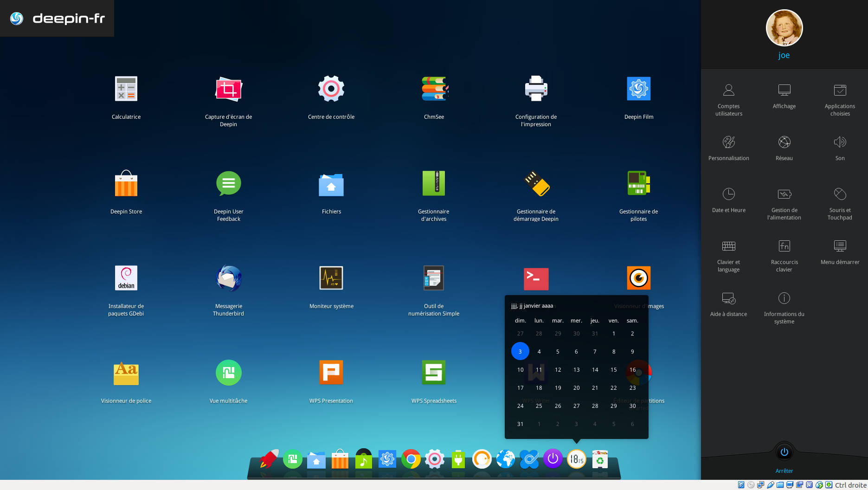
Task: Open Affichage display settings
Action: (784, 97)
